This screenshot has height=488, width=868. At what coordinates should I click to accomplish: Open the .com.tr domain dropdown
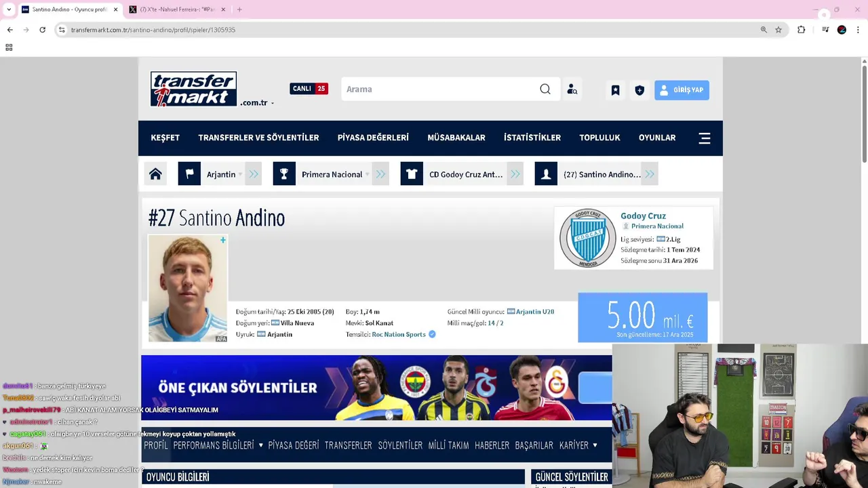pos(258,103)
